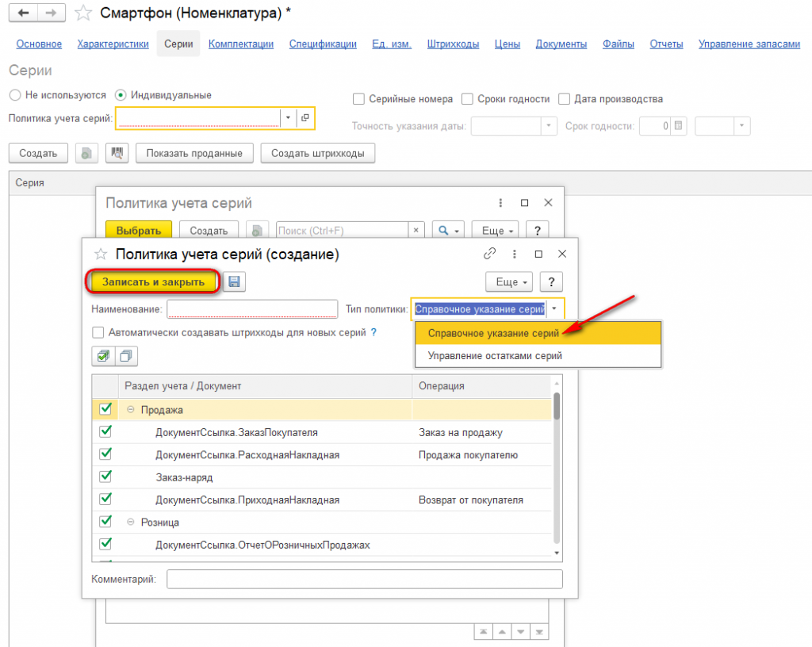Viewport: 812px width, 647px height.
Task: Enable the Серийные номера checkbox
Action: coord(358,99)
